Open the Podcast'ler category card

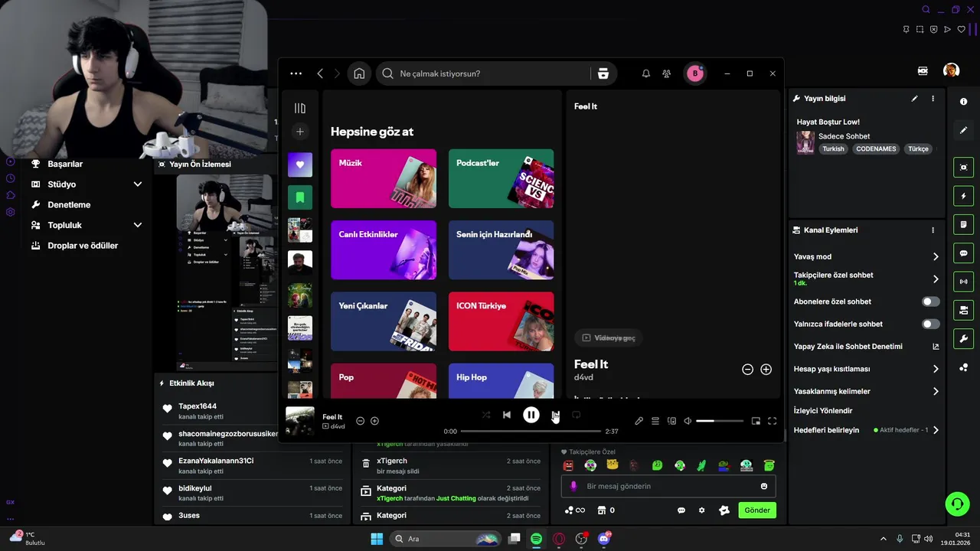pos(501,178)
